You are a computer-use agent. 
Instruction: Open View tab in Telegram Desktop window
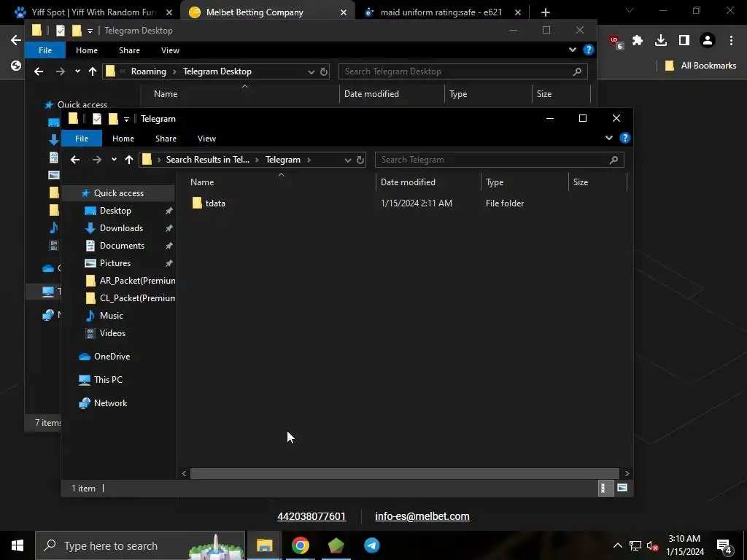(170, 50)
